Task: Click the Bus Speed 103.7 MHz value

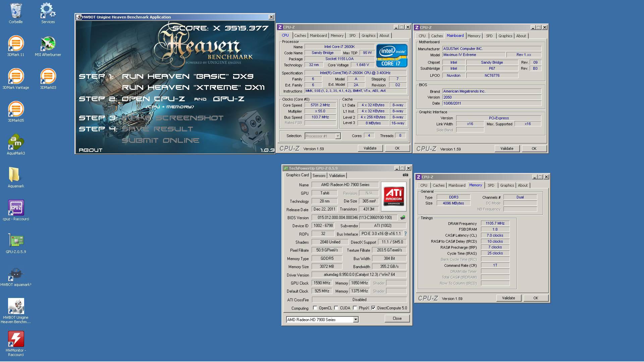Action: (320, 117)
